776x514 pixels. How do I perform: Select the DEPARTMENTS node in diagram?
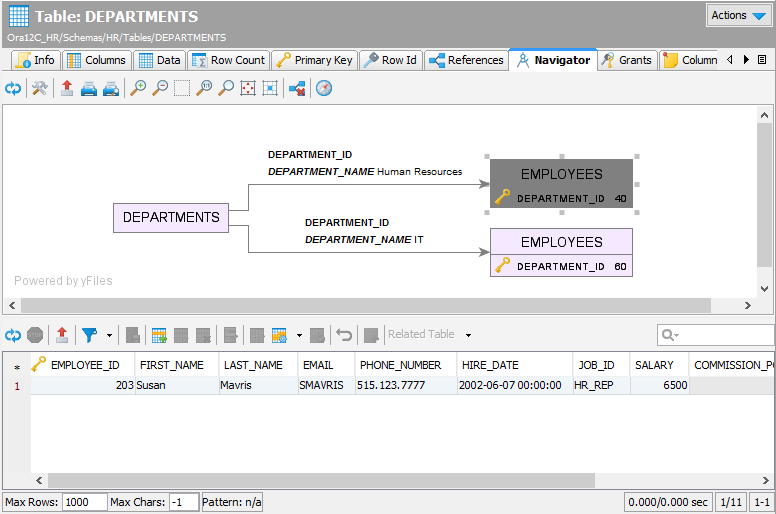pyautogui.click(x=171, y=218)
